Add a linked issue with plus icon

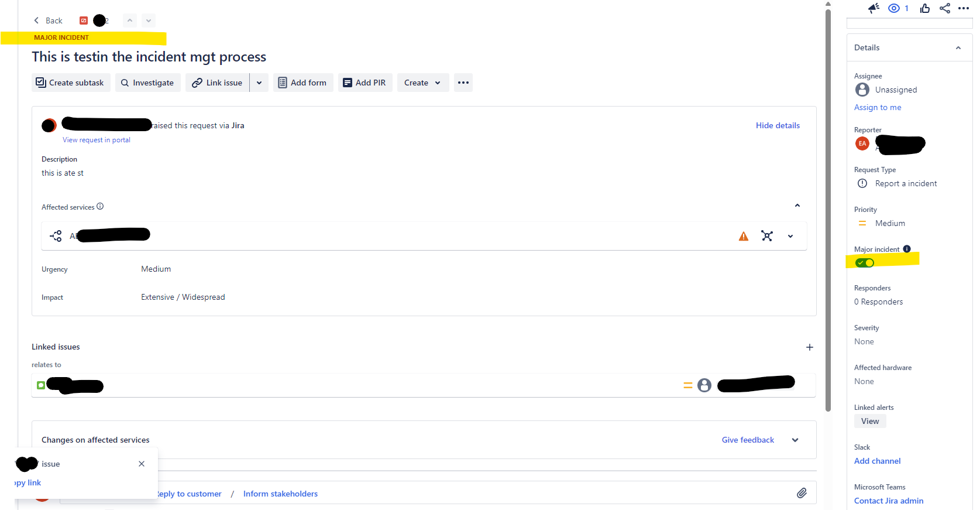pyautogui.click(x=810, y=347)
